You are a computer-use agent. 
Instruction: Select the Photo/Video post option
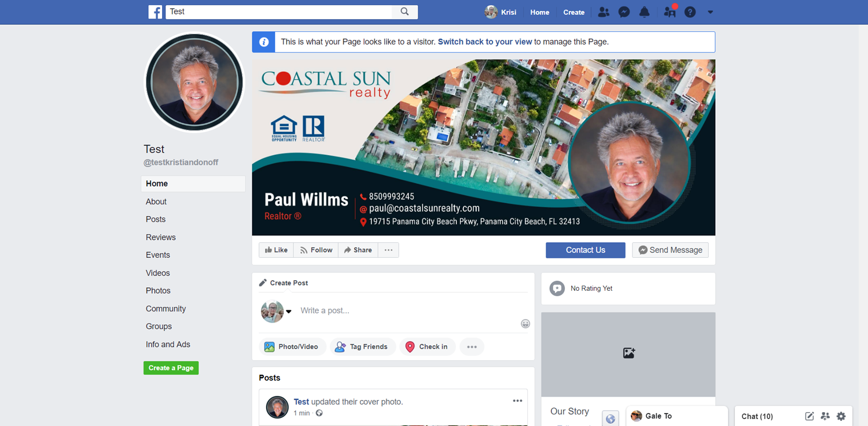tap(292, 346)
